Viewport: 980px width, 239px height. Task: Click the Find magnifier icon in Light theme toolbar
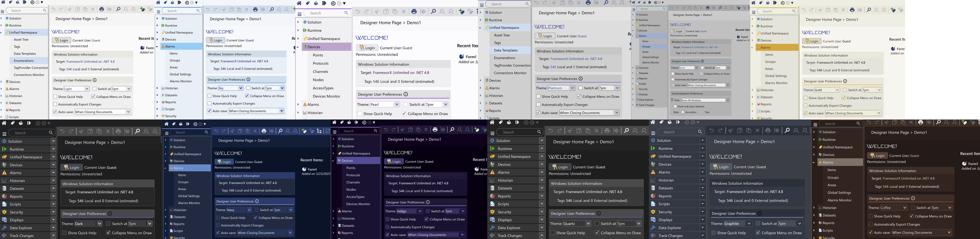point(118,9)
